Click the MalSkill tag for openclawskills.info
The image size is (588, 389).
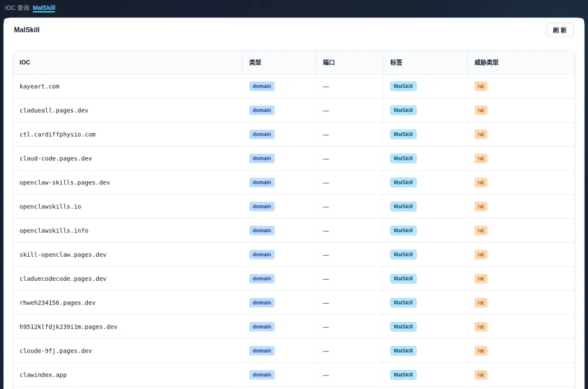[x=403, y=231]
